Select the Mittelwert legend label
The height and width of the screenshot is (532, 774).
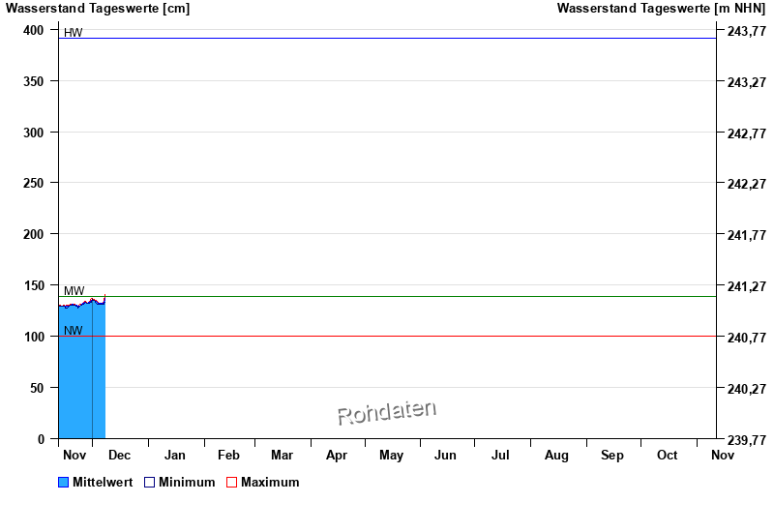point(103,483)
